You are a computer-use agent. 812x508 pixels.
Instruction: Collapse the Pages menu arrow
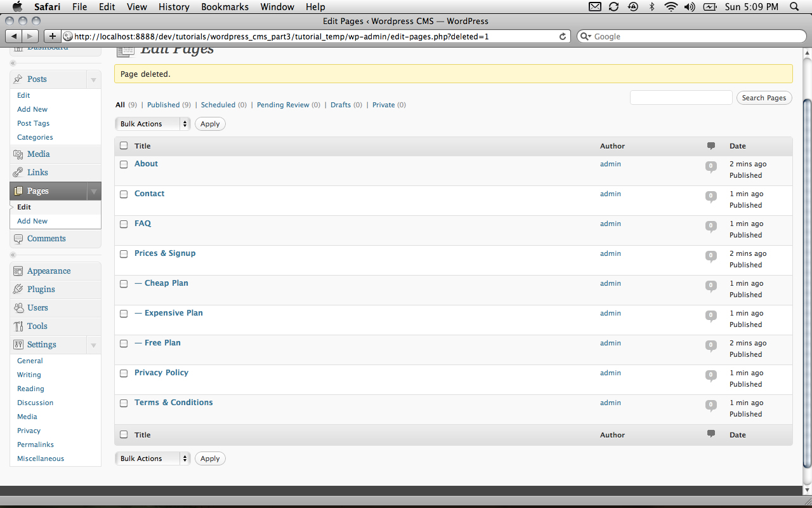(93, 191)
